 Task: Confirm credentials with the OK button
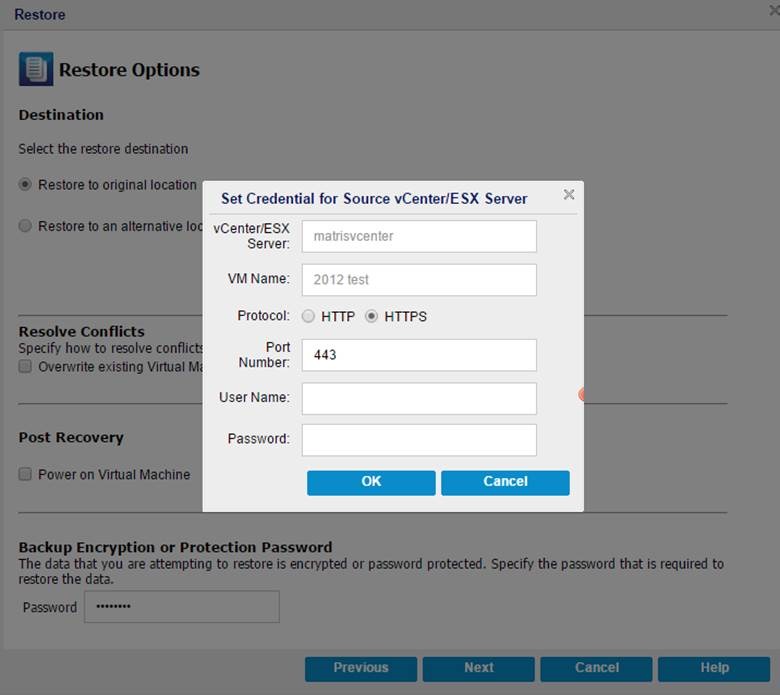click(371, 483)
